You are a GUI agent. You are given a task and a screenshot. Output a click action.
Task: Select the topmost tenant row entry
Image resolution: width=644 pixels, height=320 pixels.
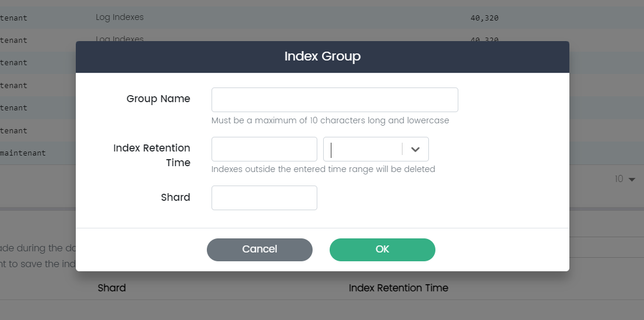[14, 18]
